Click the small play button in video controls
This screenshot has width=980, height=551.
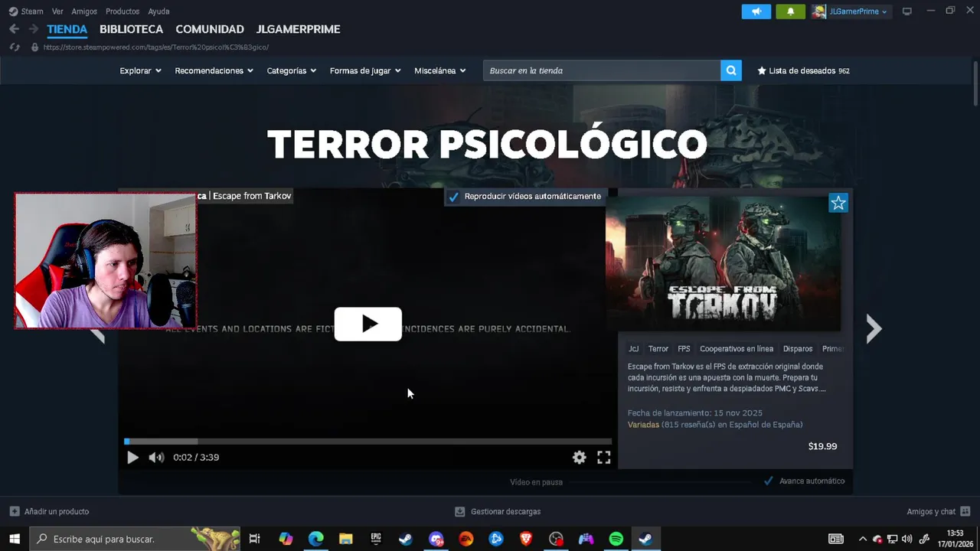(132, 458)
